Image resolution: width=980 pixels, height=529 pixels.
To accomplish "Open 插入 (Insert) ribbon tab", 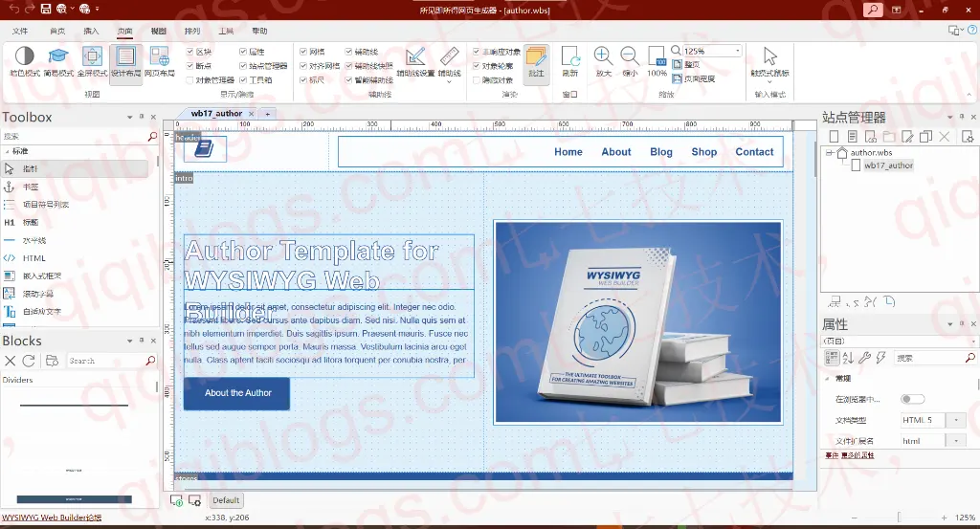I will coord(91,31).
